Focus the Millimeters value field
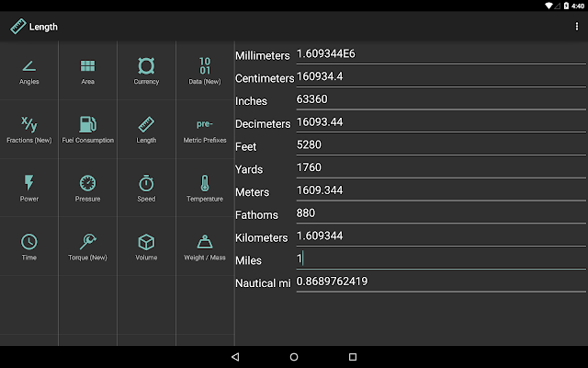Screen dimensions: 588x368 click(441, 54)
